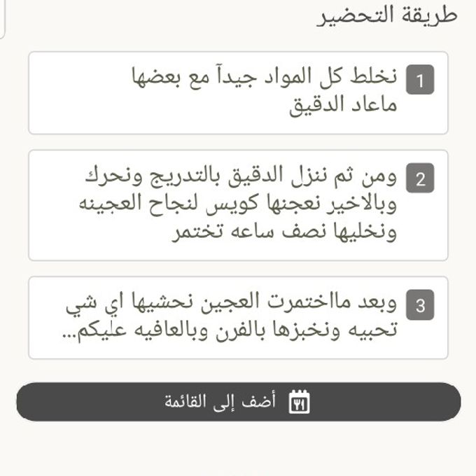Tap the text "ماعاد الدقيق" in step 1
This screenshot has height=476, width=476.
(343, 105)
